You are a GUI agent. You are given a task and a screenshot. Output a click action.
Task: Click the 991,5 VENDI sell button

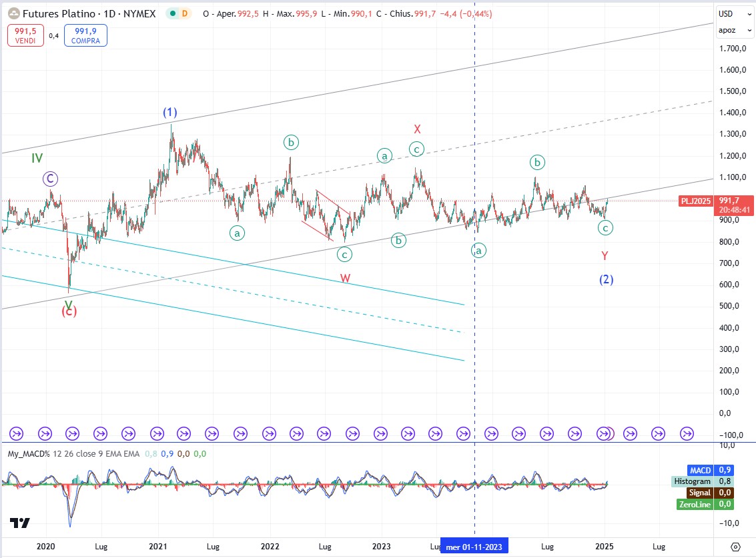coord(25,35)
